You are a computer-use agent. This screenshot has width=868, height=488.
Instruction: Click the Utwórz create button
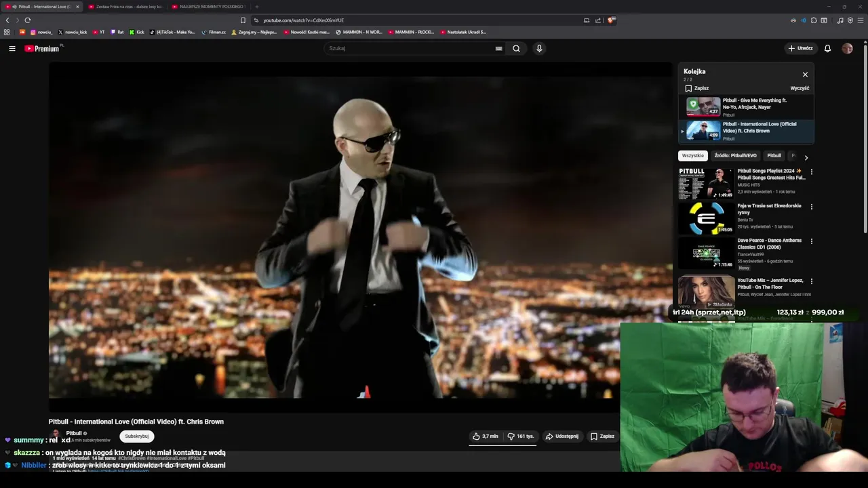800,48
